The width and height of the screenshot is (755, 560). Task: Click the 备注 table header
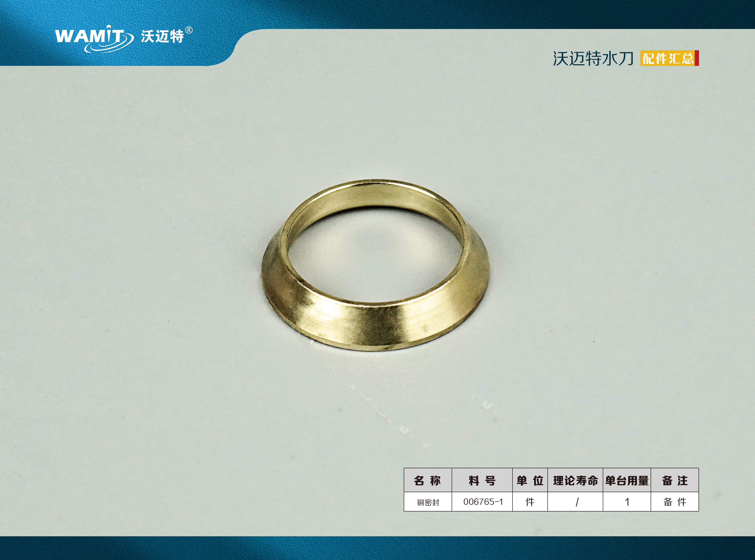click(x=675, y=480)
